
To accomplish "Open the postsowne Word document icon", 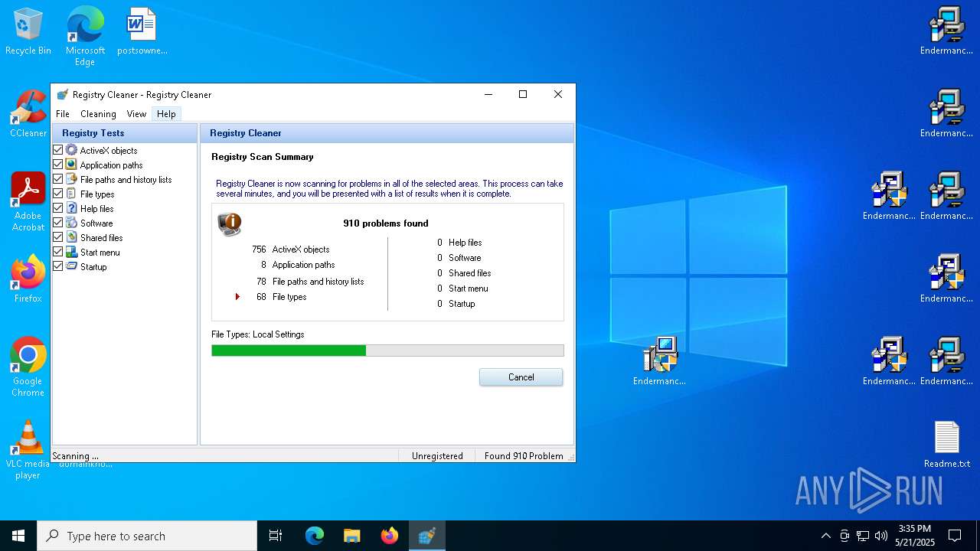I will pyautogui.click(x=142, y=32).
